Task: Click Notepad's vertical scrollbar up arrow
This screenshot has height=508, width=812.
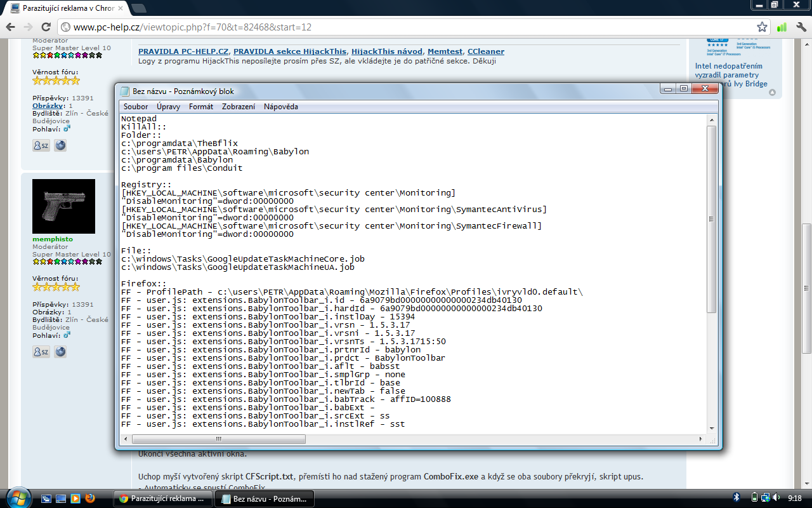Action: pos(711,119)
